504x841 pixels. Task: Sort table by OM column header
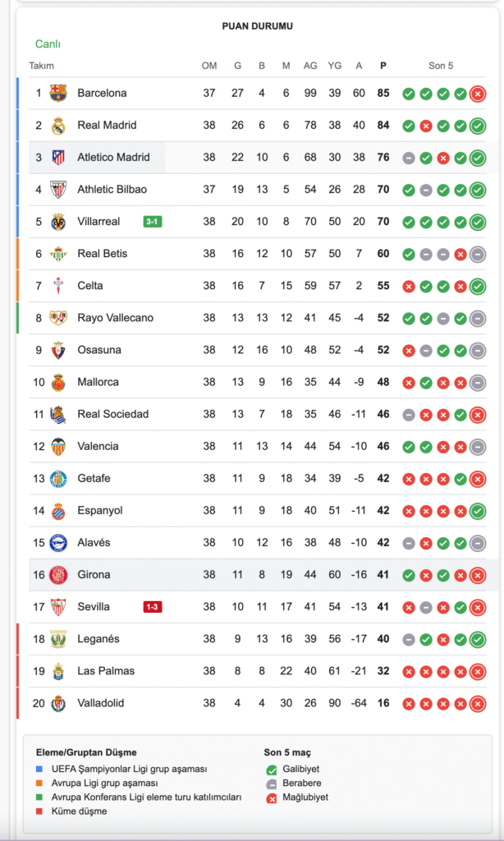coord(209,66)
